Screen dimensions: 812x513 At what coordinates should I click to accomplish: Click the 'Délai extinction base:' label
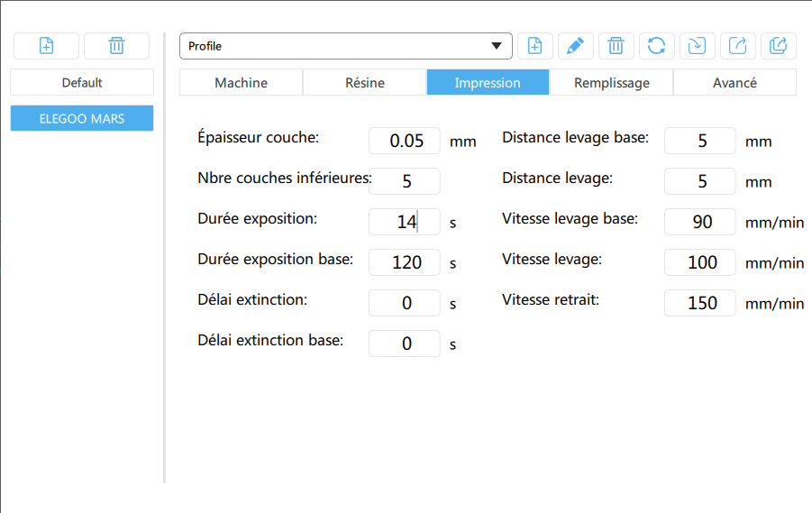point(270,340)
